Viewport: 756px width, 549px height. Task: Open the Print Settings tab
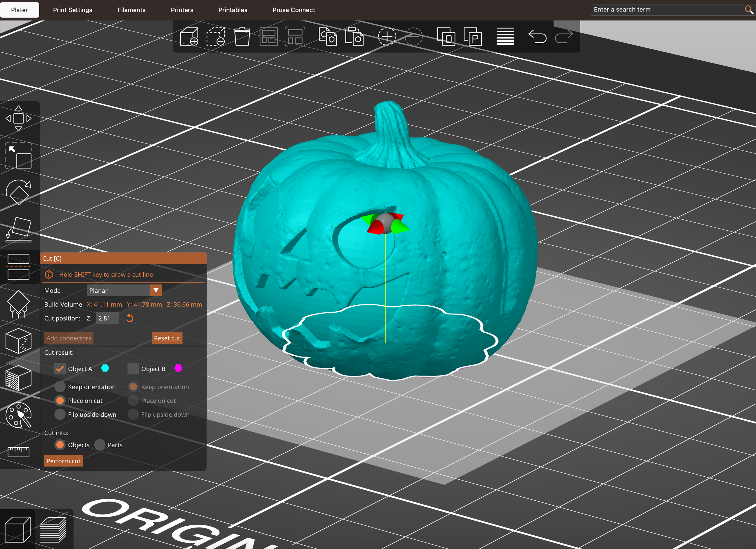(x=73, y=10)
